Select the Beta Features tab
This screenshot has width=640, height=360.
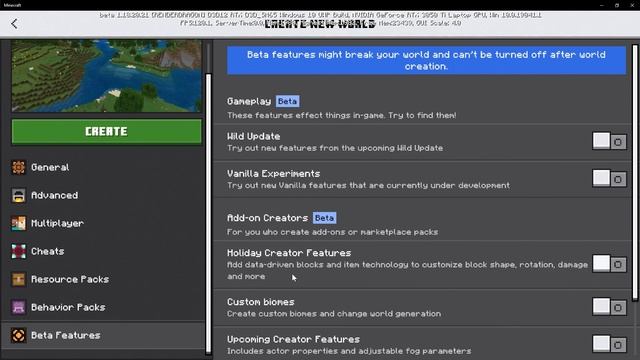103,336
